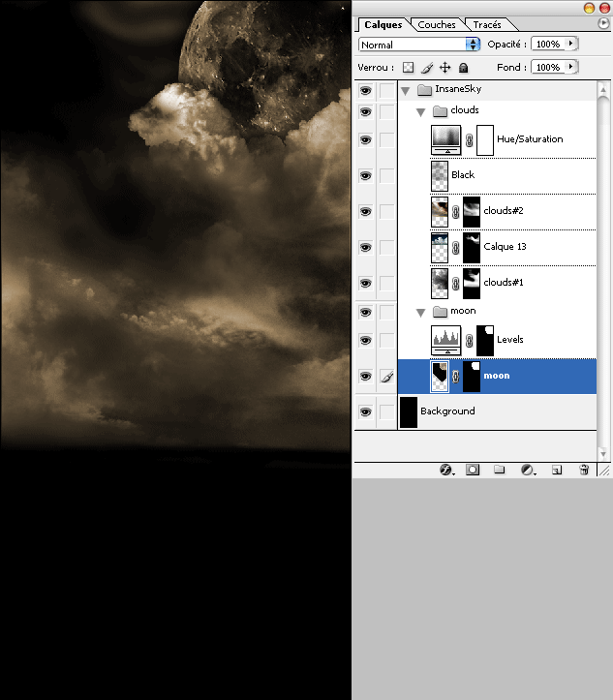Toggle visibility of Calque 13
The height and width of the screenshot is (700, 613).
pyautogui.click(x=366, y=247)
